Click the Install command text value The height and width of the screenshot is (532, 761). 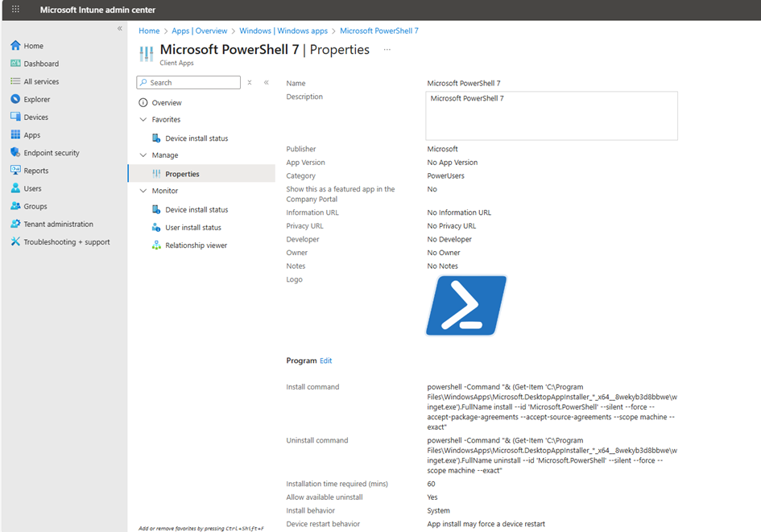[552, 407]
